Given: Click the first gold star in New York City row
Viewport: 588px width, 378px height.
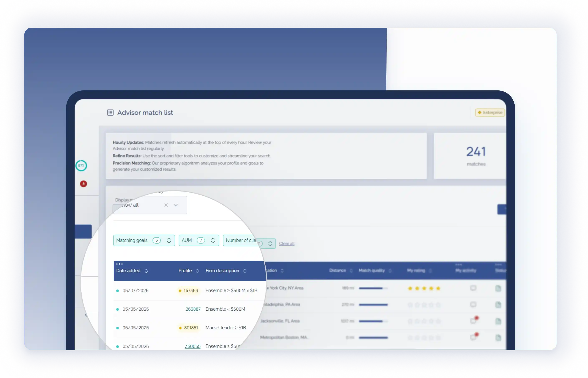Looking at the screenshot, I should click(410, 288).
